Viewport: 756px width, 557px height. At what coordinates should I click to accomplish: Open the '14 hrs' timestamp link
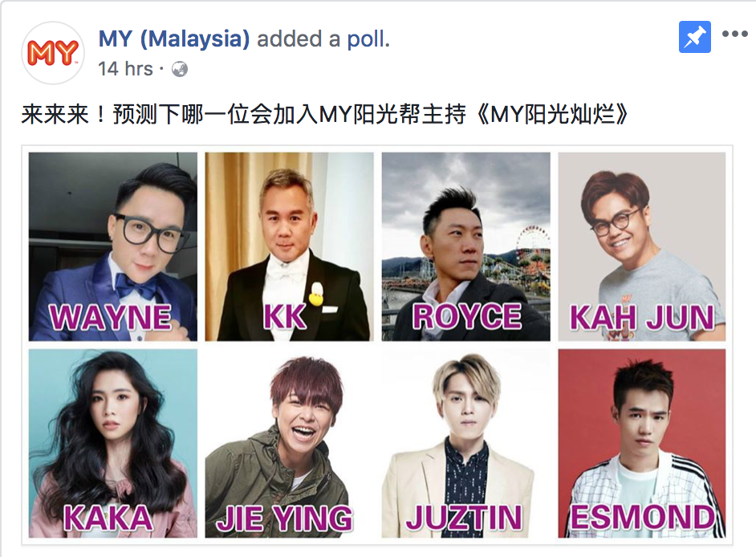pyautogui.click(x=125, y=69)
